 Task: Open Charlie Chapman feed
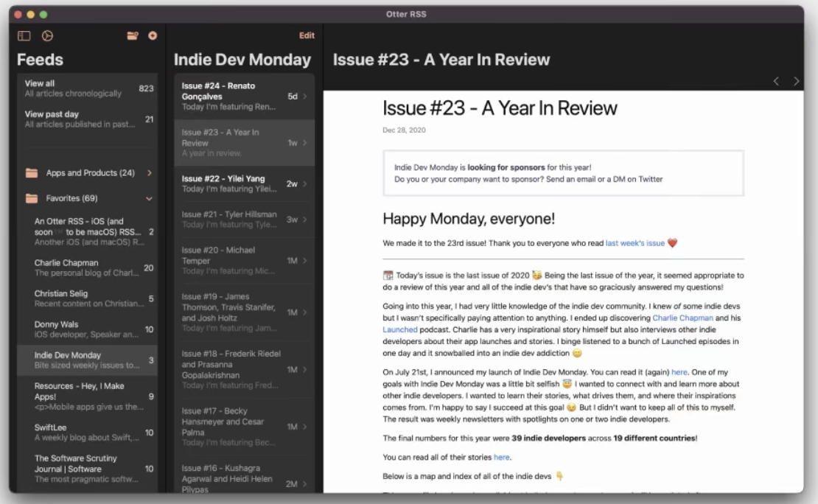point(88,267)
